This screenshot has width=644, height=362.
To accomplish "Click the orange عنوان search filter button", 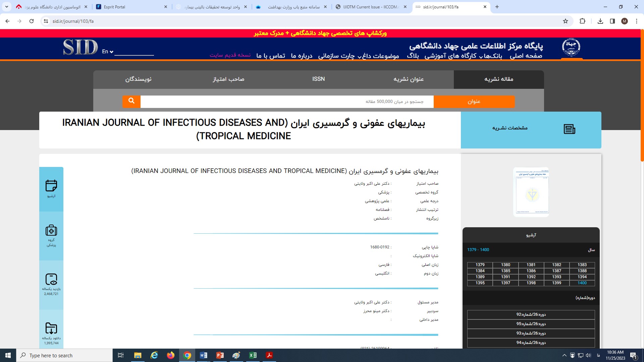I will (474, 102).
